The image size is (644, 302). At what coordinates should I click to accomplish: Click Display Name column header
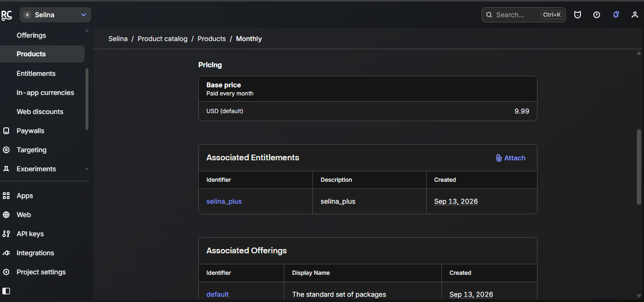pyautogui.click(x=311, y=273)
